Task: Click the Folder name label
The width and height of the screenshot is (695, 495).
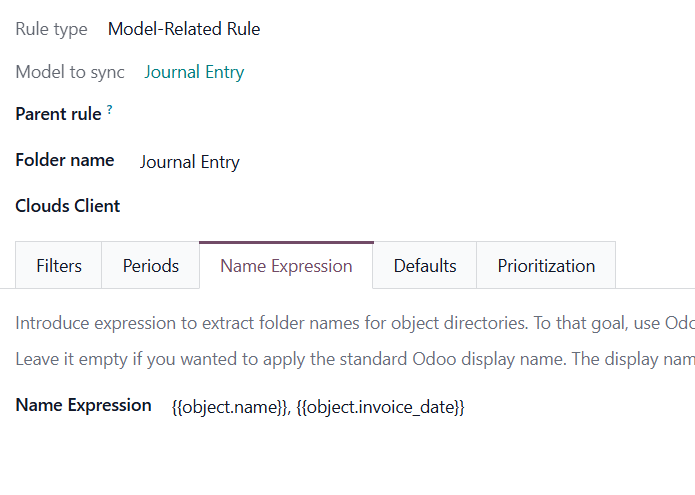Action: (65, 160)
